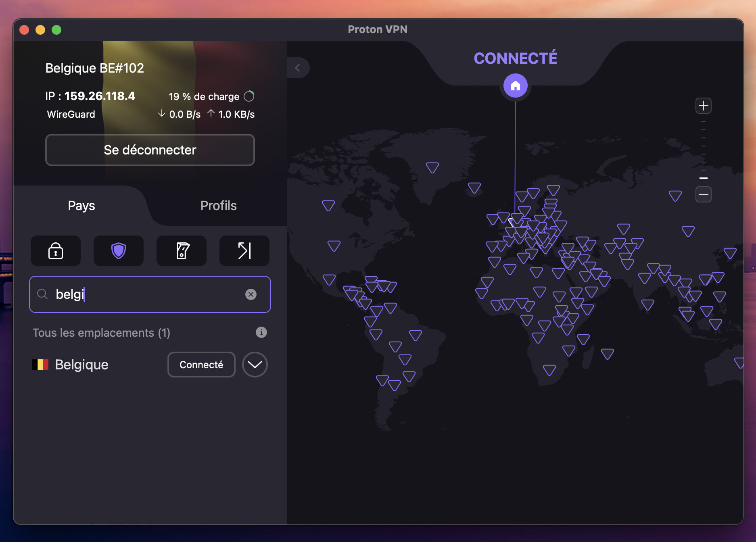Select the Belgique location entry
This screenshot has height=542, width=756.
click(81, 364)
